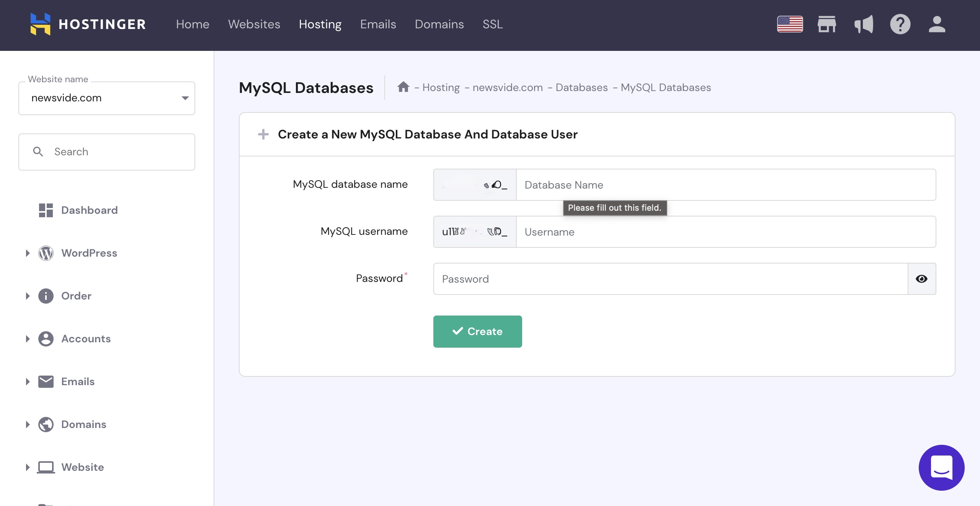Click the username prefix box
The width and height of the screenshot is (980, 506).
475,232
